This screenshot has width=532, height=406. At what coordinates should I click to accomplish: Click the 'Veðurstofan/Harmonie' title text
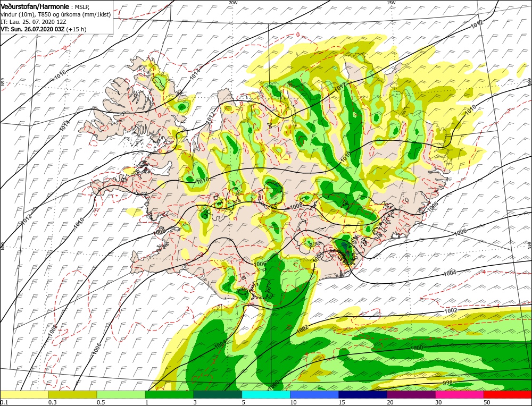click(x=35, y=7)
